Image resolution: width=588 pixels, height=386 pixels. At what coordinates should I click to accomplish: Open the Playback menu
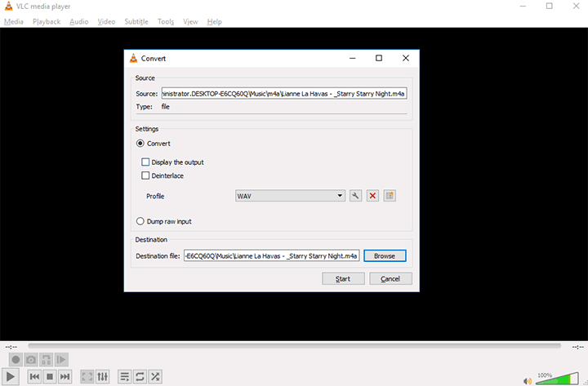point(47,22)
